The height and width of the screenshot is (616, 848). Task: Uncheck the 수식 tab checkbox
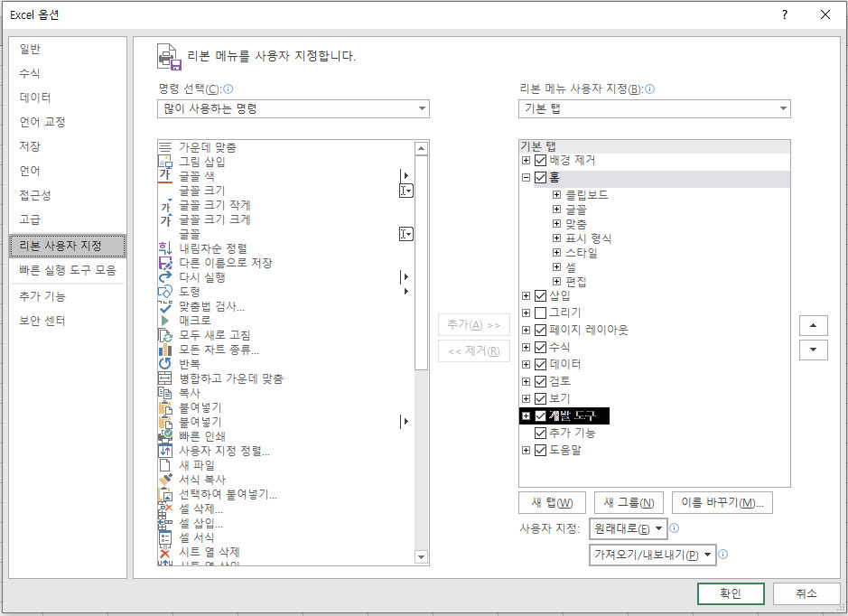540,347
